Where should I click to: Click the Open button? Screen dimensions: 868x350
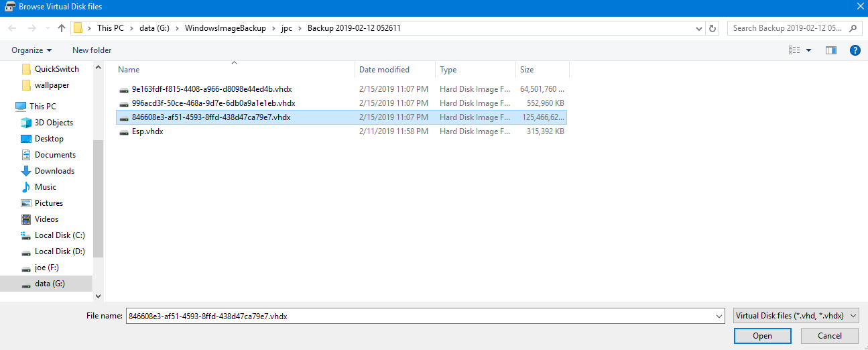coord(762,336)
